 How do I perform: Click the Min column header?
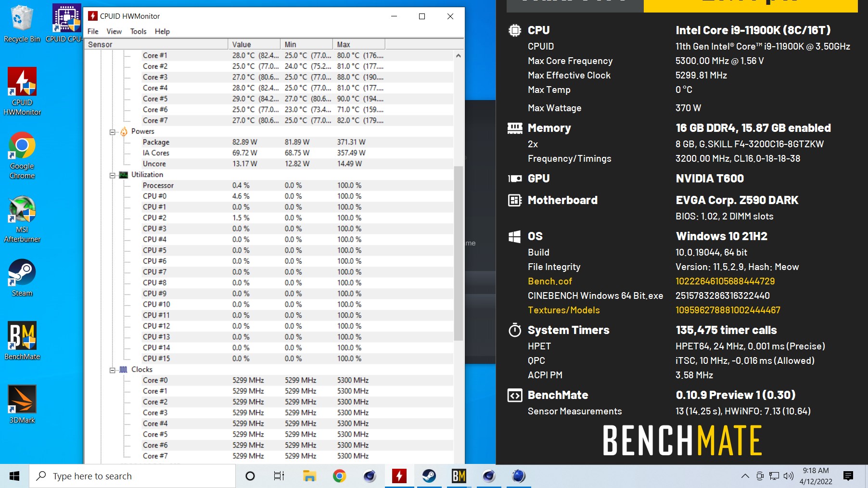coord(306,44)
